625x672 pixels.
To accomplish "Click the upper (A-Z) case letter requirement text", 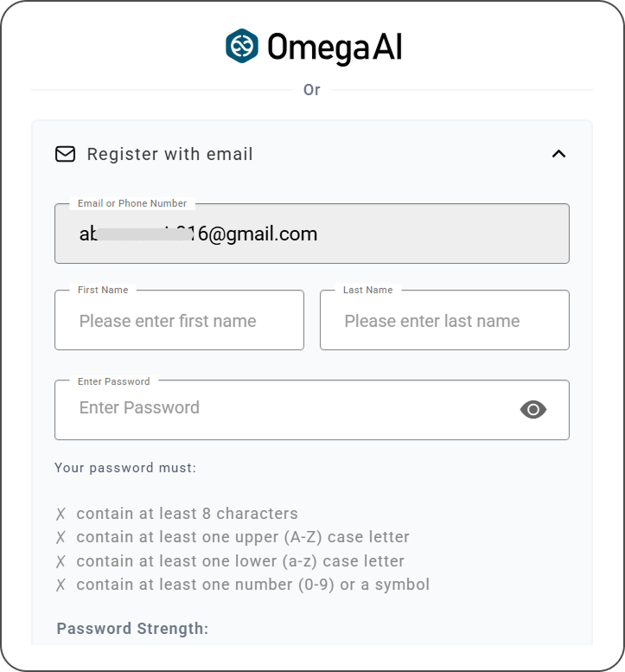I will [x=243, y=537].
